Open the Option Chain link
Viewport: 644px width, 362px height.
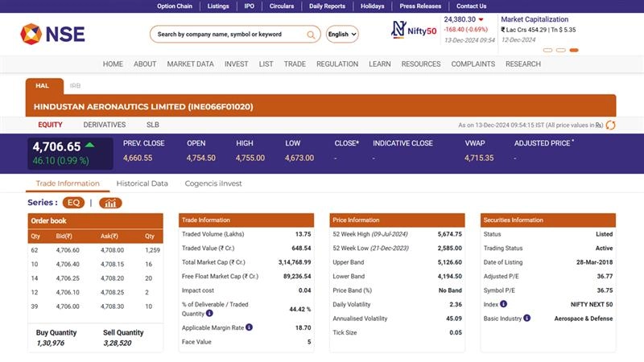[175, 6]
